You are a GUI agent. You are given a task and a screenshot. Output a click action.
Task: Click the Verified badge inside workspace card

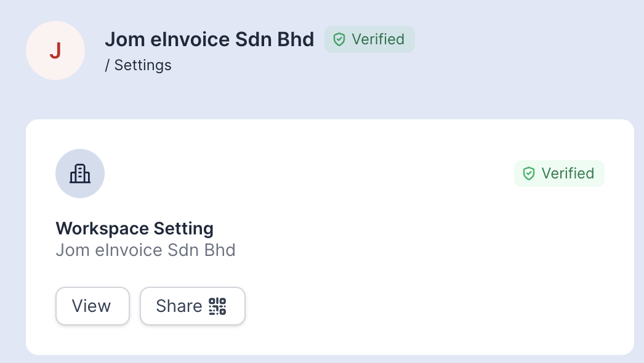[560, 174]
